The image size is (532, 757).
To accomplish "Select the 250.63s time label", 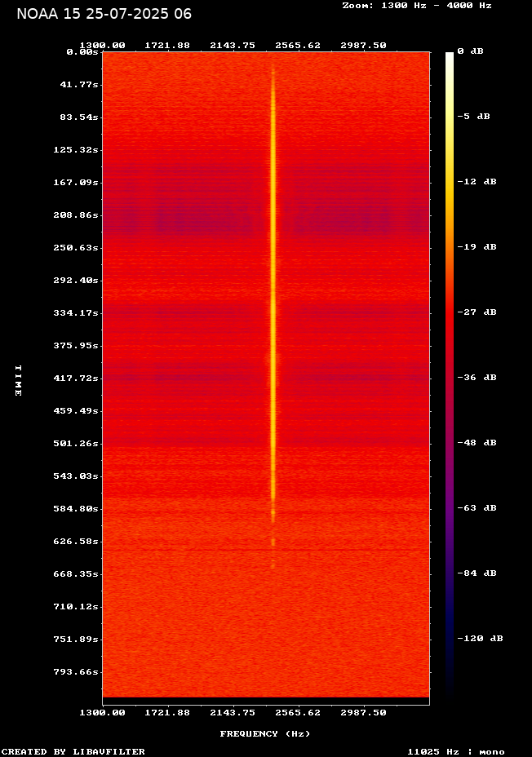I will 76,248.
